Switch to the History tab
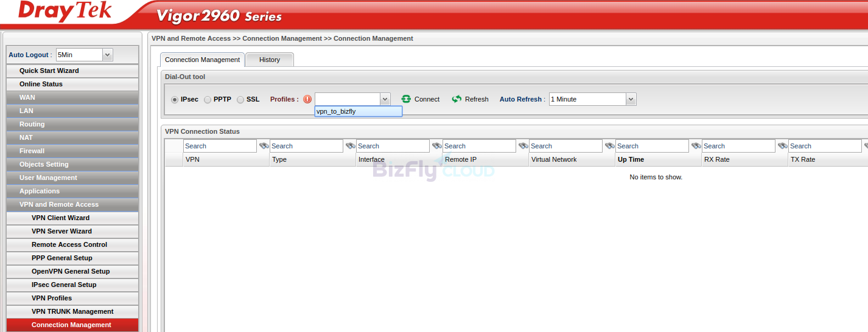The image size is (868, 332). pyautogui.click(x=270, y=60)
